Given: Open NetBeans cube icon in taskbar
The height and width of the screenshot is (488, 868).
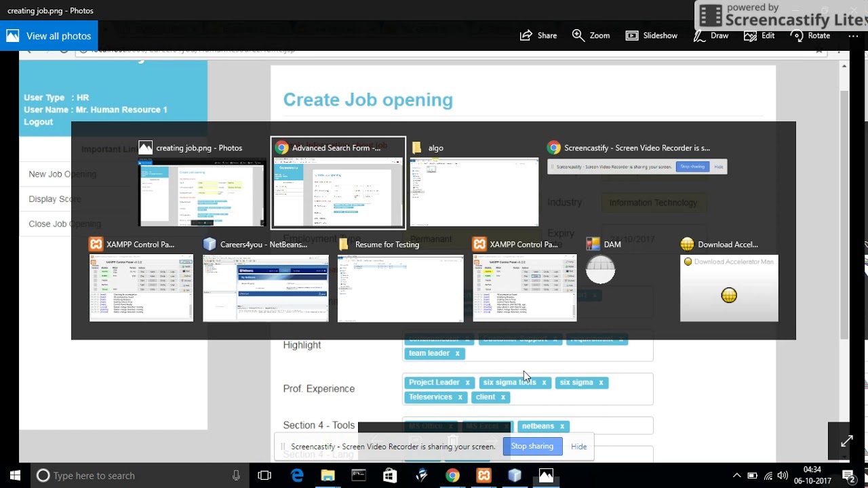Looking at the screenshot, I should pyautogui.click(x=515, y=475).
